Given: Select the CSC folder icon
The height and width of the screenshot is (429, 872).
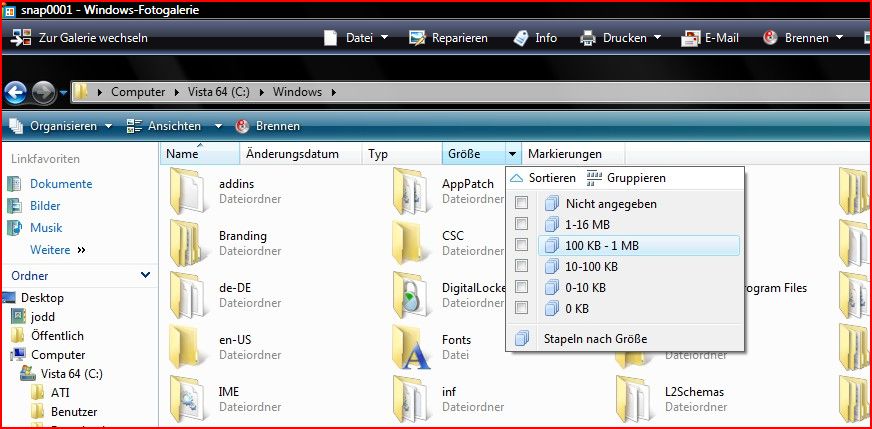Looking at the screenshot, I should (x=410, y=243).
